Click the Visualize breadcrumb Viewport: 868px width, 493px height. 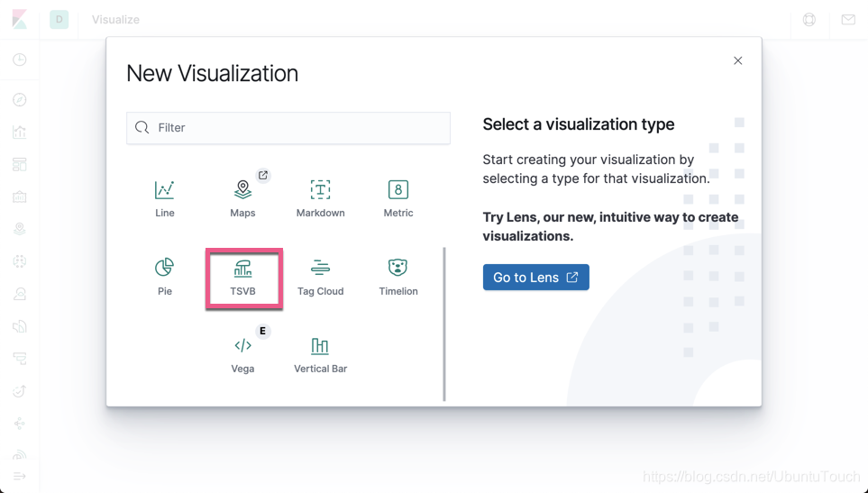115,19
